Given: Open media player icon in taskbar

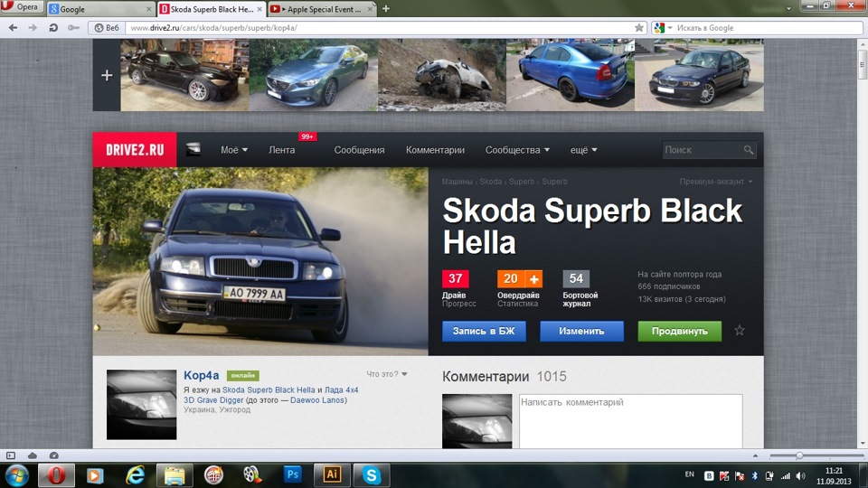Looking at the screenshot, I should pos(95,475).
